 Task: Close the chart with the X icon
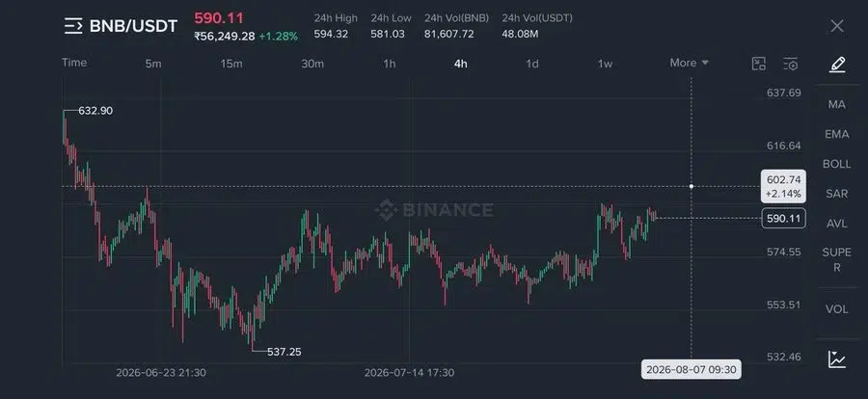coord(837,26)
